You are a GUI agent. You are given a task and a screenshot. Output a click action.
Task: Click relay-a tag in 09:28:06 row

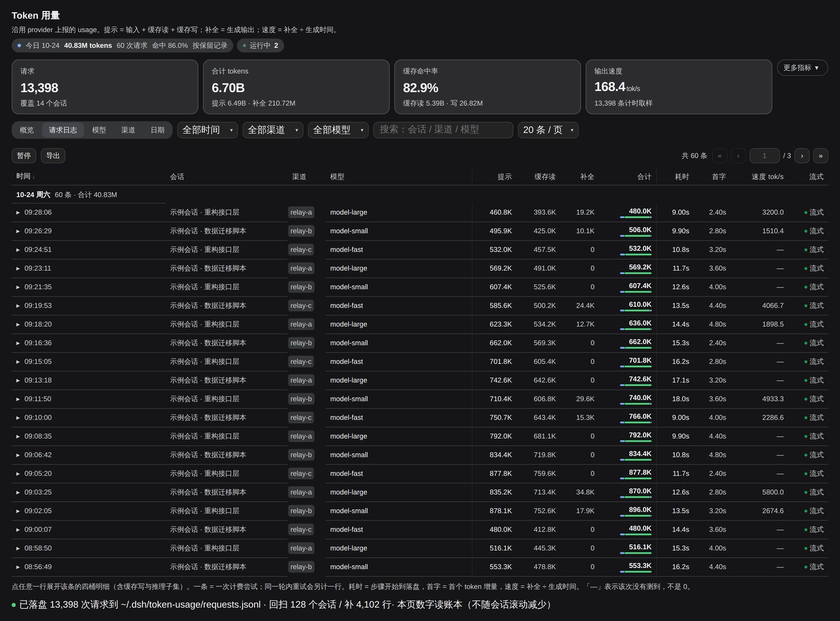(301, 212)
